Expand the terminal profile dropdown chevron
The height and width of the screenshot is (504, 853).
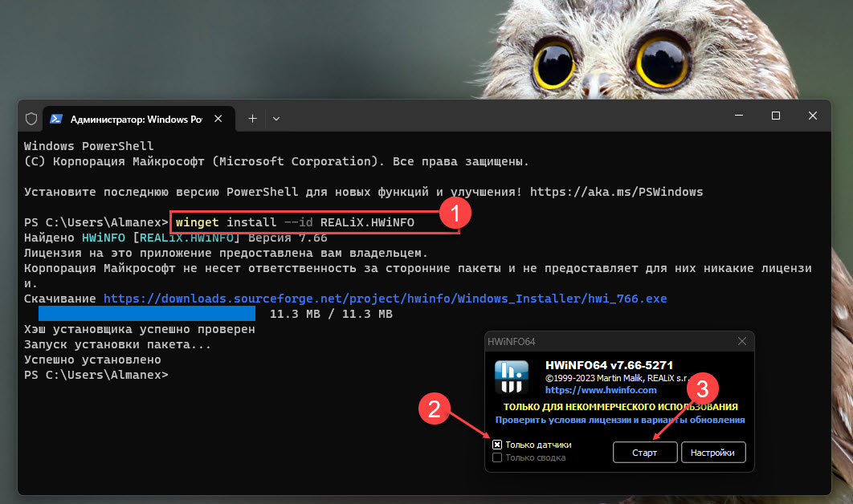click(276, 119)
